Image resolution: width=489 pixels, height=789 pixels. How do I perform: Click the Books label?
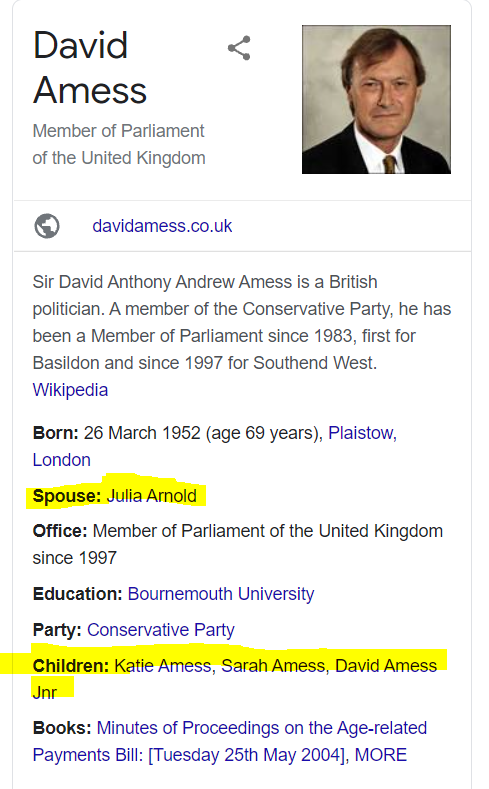click(x=62, y=728)
